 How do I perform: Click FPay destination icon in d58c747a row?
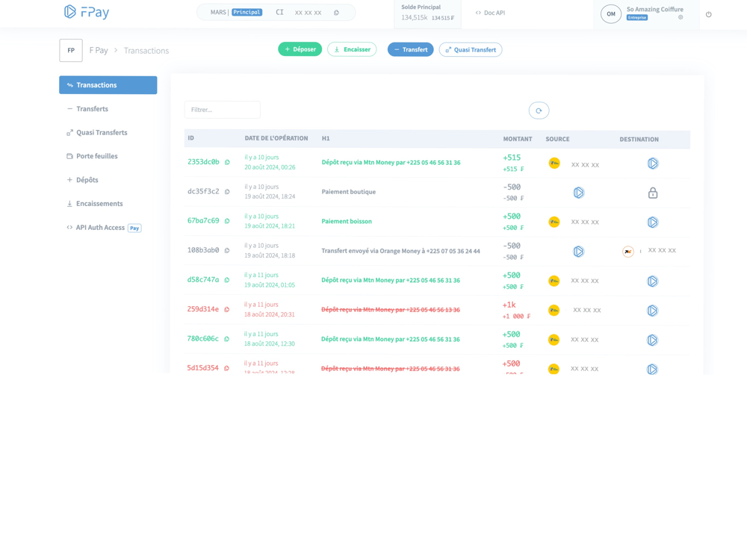[653, 281]
